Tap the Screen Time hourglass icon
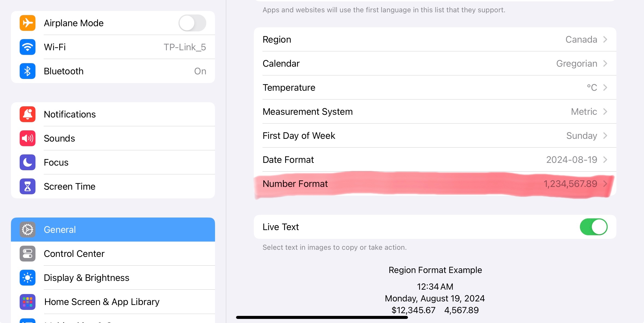Viewport: 644px width, 323px height. (28, 186)
